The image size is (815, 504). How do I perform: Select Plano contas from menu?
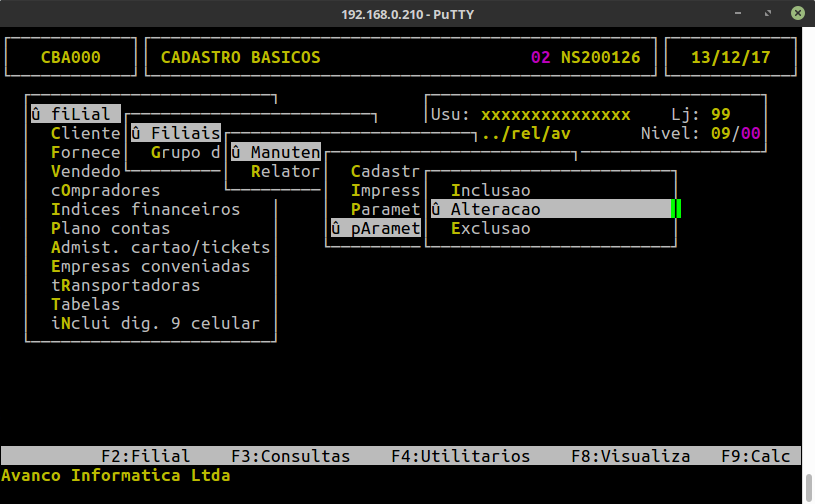coord(110,228)
